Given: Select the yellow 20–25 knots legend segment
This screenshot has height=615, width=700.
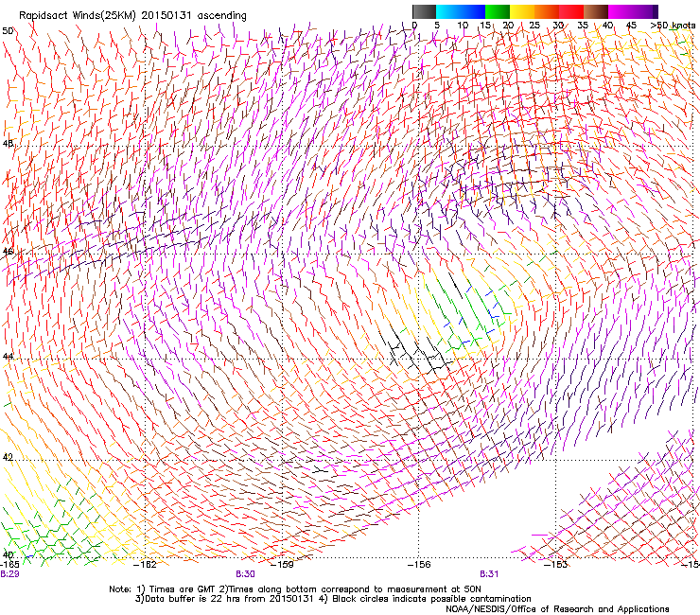Looking at the screenshot, I should pyautogui.click(x=522, y=11).
